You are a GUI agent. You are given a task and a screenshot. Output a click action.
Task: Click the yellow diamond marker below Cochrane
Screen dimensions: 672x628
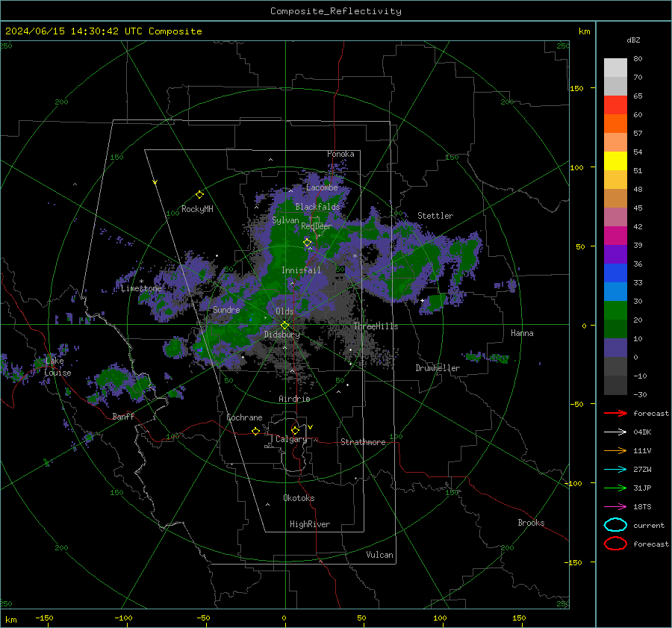tap(255, 431)
